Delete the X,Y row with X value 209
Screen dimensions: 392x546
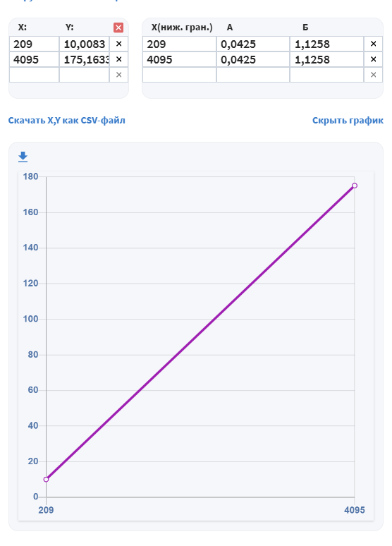click(118, 44)
